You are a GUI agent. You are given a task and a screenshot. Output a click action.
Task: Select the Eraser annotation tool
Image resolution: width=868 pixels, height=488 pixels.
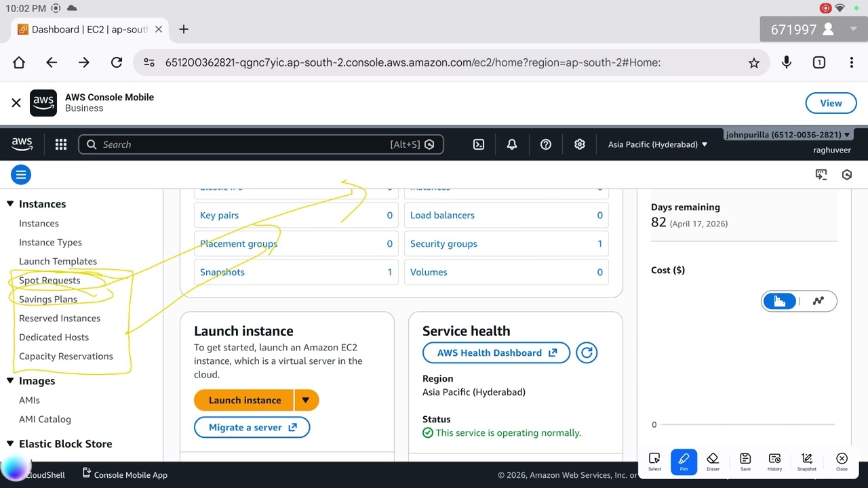point(713,462)
